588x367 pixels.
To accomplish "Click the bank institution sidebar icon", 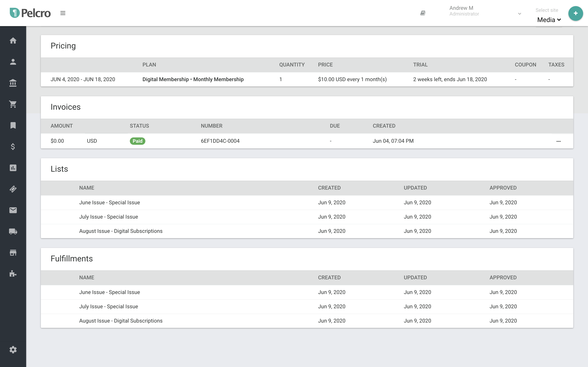I will point(13,83).
